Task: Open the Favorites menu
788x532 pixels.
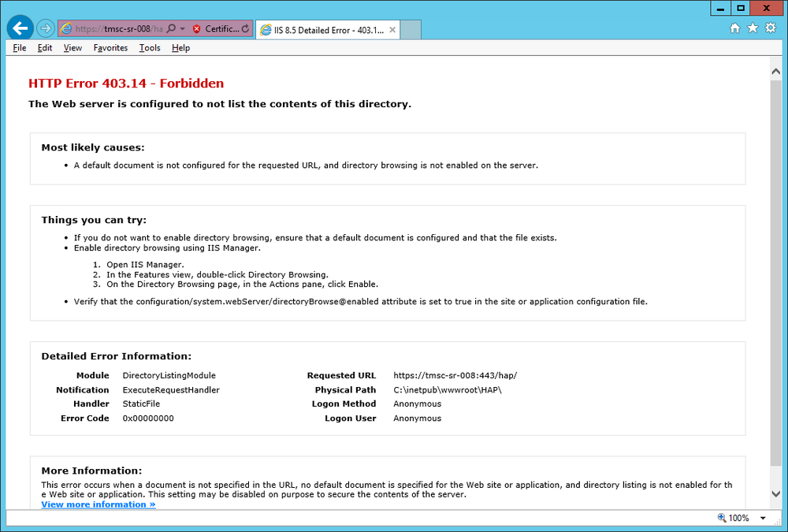Action: click(110, 48)
